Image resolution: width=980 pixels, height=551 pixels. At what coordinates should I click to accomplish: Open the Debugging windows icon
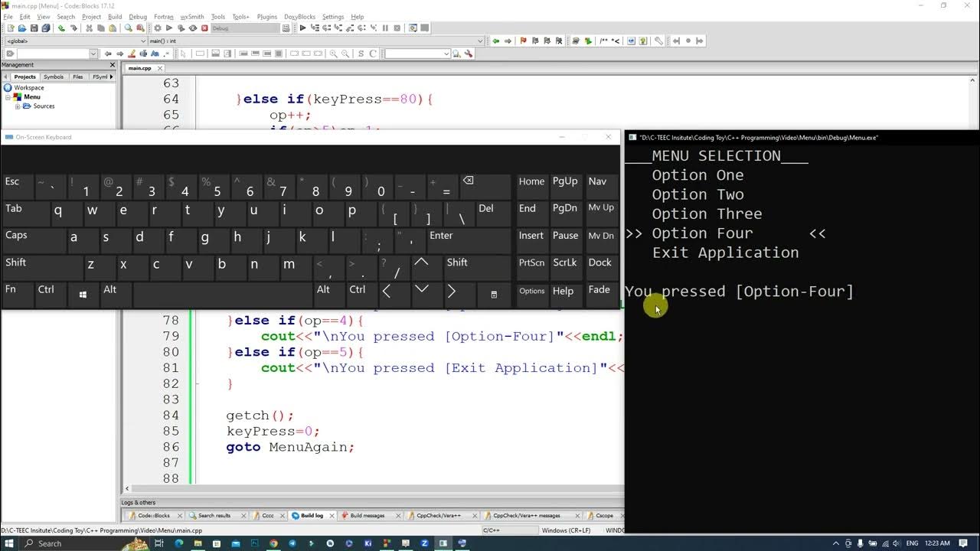tap(413, 28)
